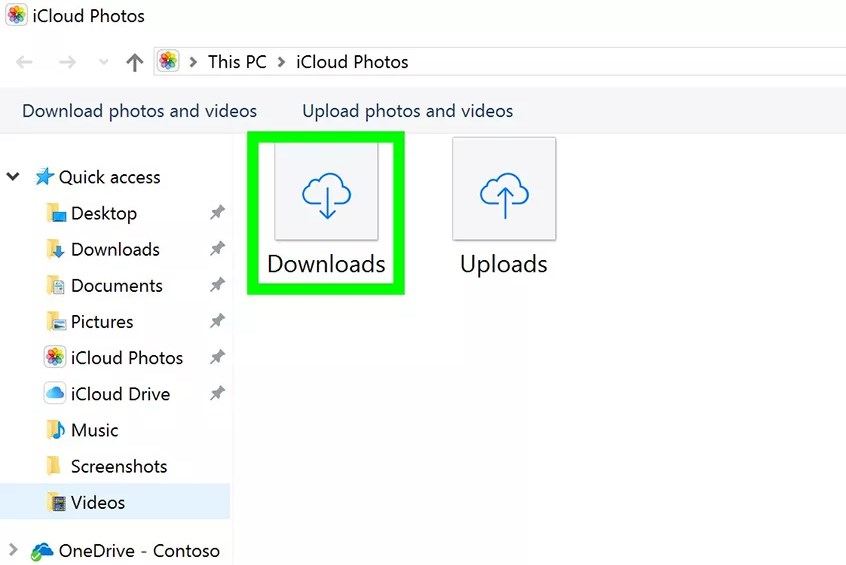The image size is (846, 565).
Task: Click the Videos filmstrip folder icon
Action: click(x=56, y=502)
